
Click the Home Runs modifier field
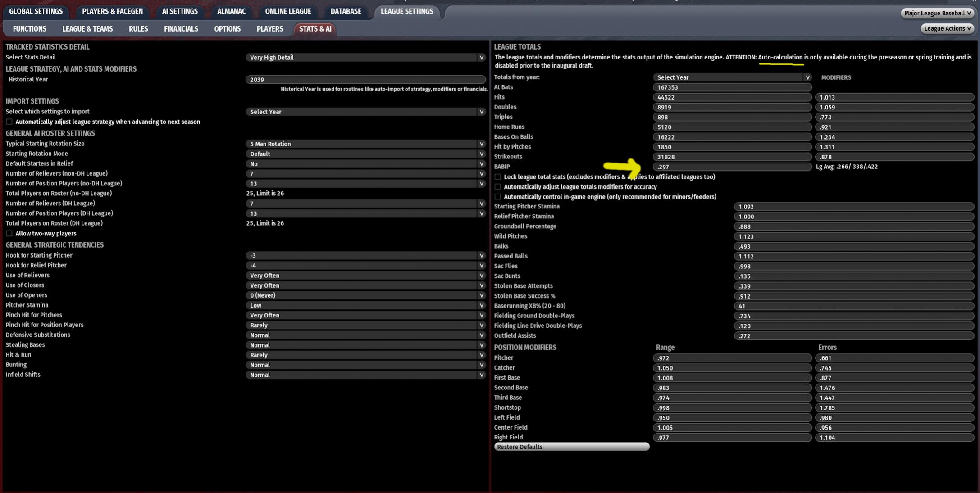click(894, 127)
